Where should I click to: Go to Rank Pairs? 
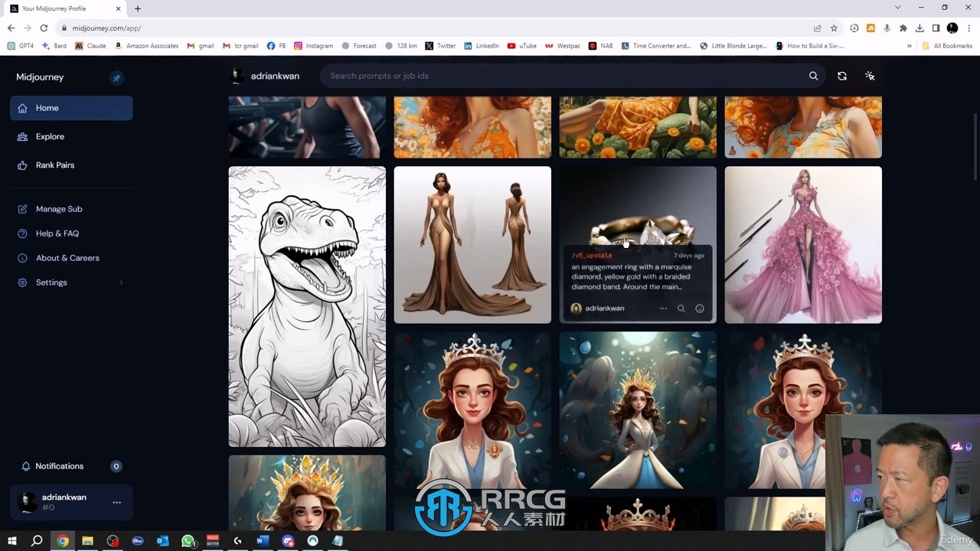[54, 165]
